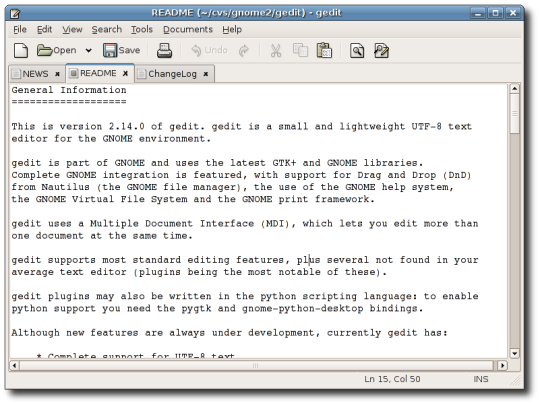Image resolution: width=540 pixels, height=405 pixels.
Task: Close the NEWS tab with its x
Action: (x=57, y=74)
